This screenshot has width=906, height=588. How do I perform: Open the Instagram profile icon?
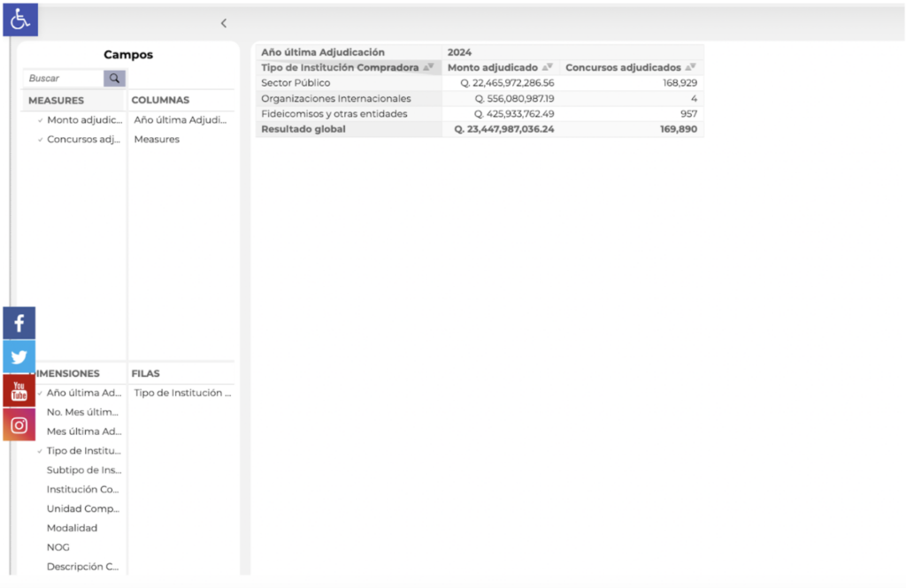coord(19,425)
